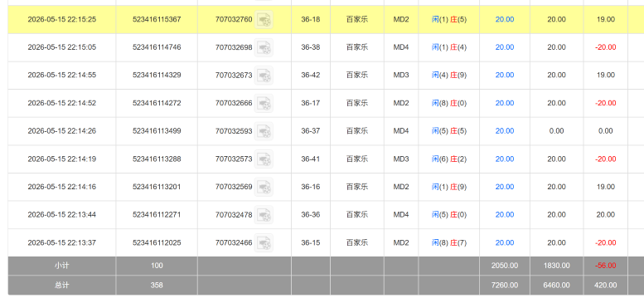Open video replay icon for 707032673
The height and width of the screenshot is (303, 644).
pos(264,76)
